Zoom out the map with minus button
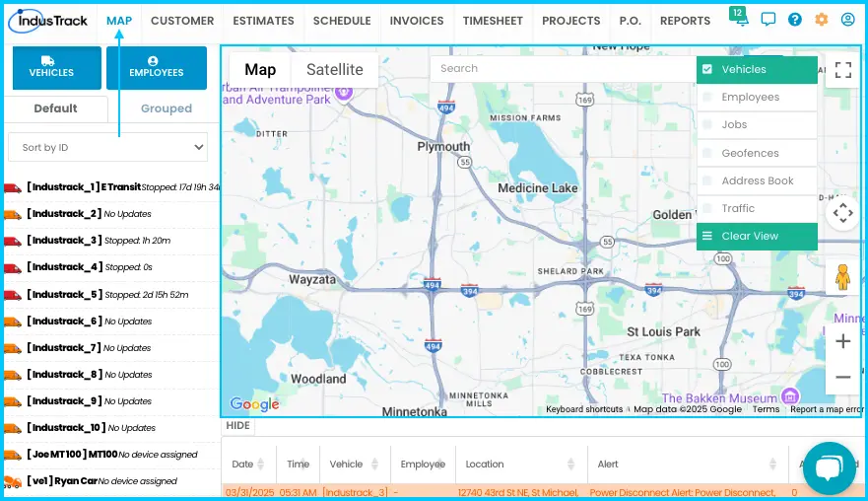Viewport: 868px width, 501px height. [x=842, y=378]
